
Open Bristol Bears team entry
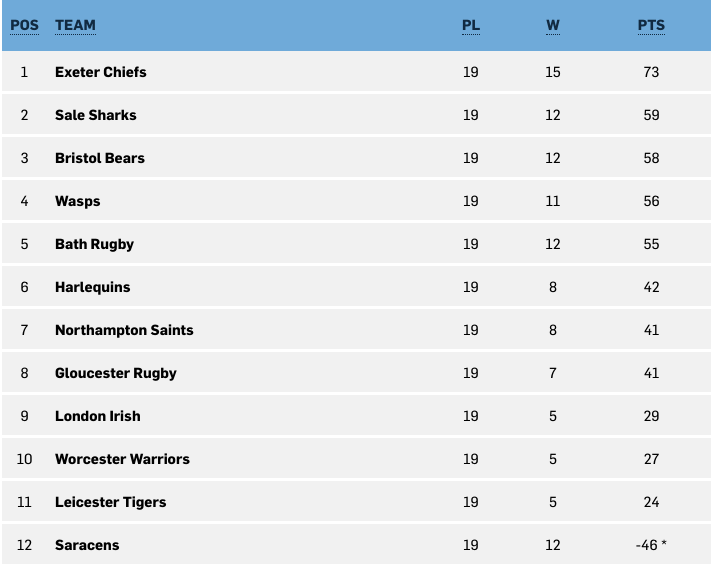pyautogui.click(x=100, y=158)
